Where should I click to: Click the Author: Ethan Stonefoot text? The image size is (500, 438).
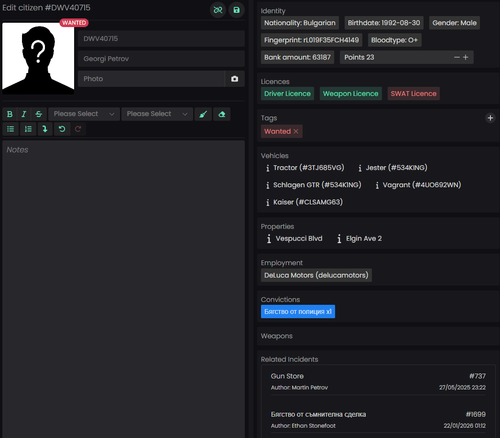303,426
